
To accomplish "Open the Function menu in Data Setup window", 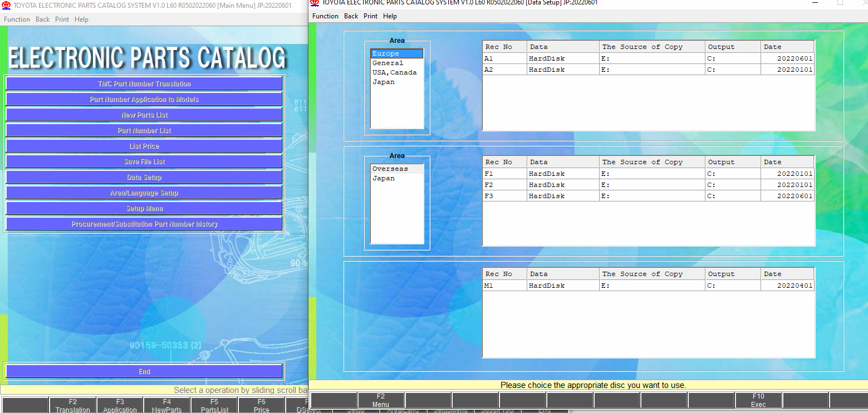I will pyautogui.click(x=325, y=16).
